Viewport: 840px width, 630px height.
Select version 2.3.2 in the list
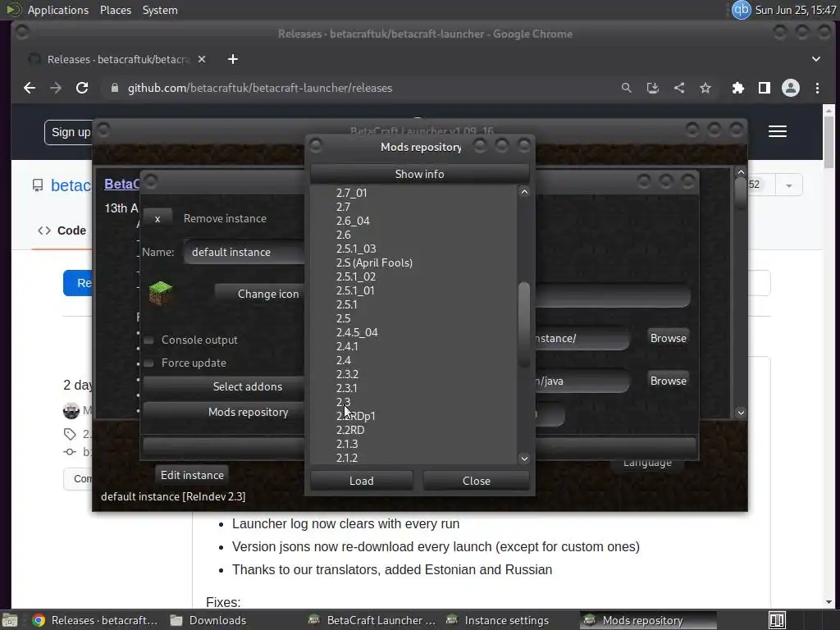tap(347, 374)
